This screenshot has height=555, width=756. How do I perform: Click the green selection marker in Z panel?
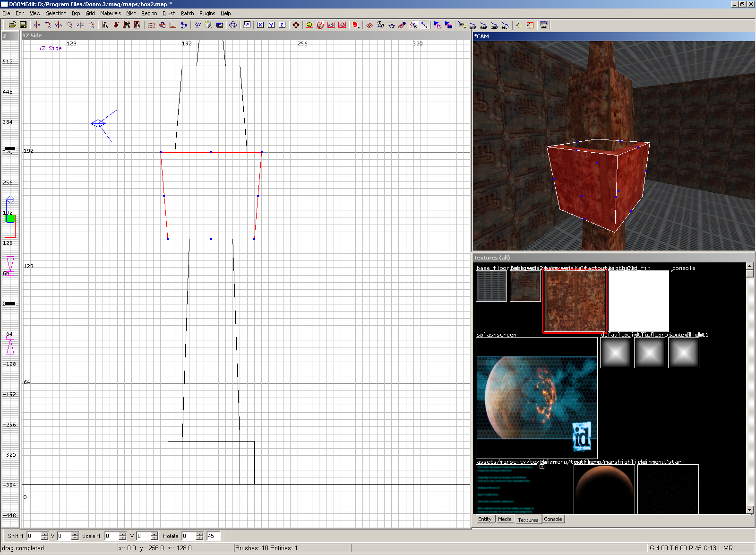pyautogui.click(x=10, y=219)
